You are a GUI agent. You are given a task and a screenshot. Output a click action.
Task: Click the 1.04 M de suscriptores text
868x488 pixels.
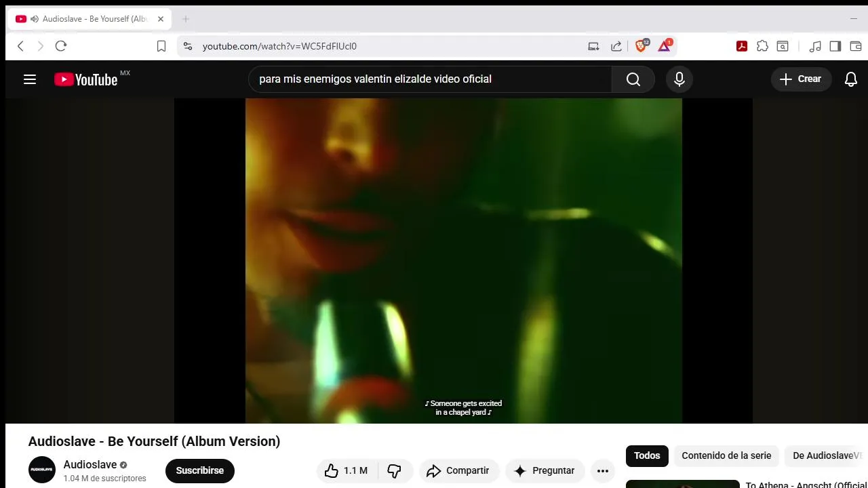point(104,479)
